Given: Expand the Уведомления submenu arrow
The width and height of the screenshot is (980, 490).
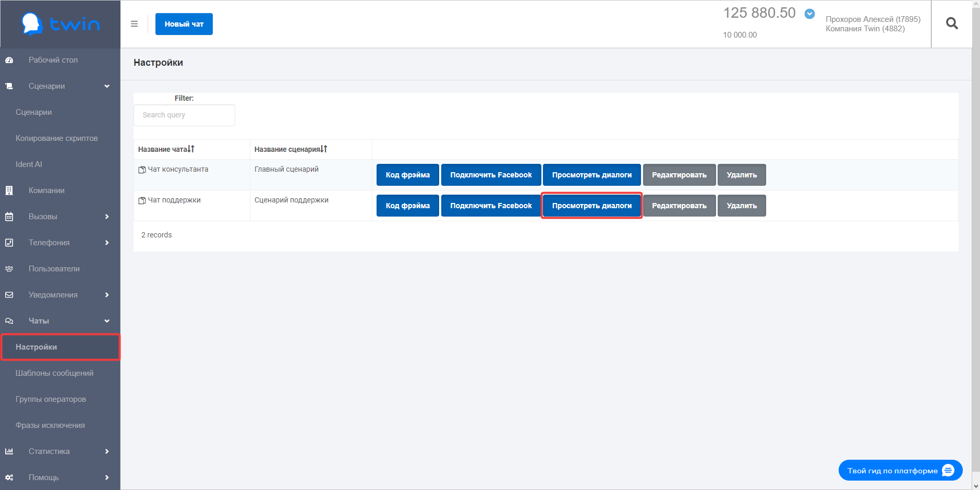Looking at the screenshot, I should pyautogui.click(x=107, y=295).
